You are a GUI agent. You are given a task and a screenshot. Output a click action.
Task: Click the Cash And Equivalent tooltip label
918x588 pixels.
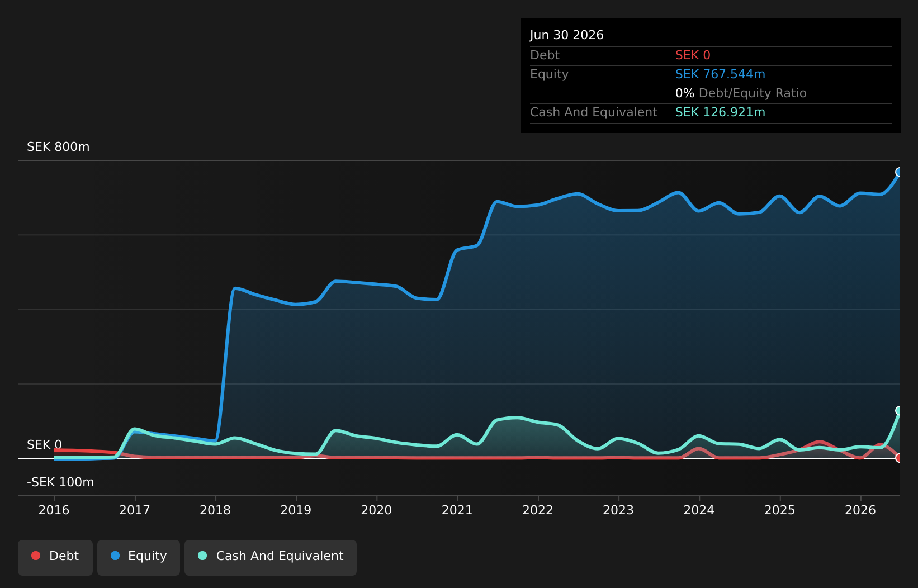point(593,112)
